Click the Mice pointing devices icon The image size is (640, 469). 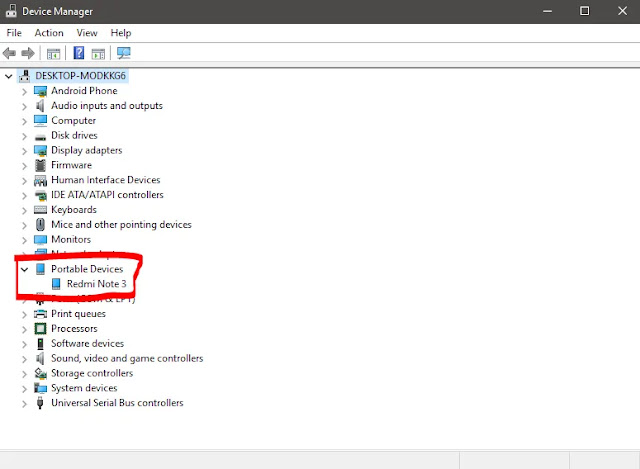tap(40, 224)
